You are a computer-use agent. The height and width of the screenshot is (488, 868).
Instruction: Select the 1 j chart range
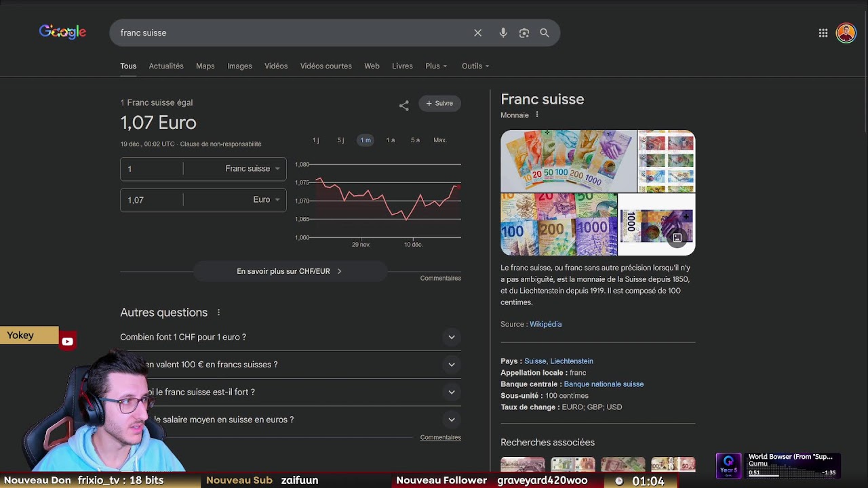click(x=315, y=140)
